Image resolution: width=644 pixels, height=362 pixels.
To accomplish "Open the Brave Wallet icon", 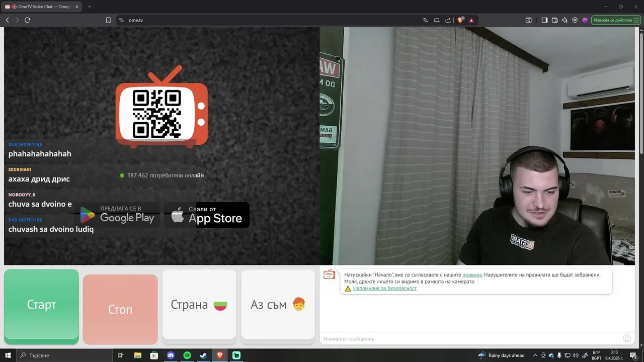I will (554, 20).
